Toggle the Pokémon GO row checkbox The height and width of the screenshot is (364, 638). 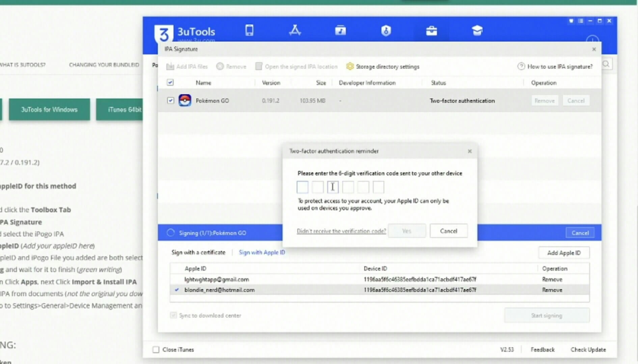coord(170,100)
